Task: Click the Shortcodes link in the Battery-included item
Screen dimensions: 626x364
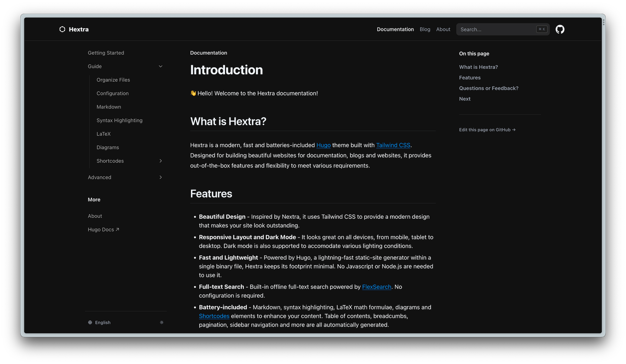Action: tap(214, 316)
